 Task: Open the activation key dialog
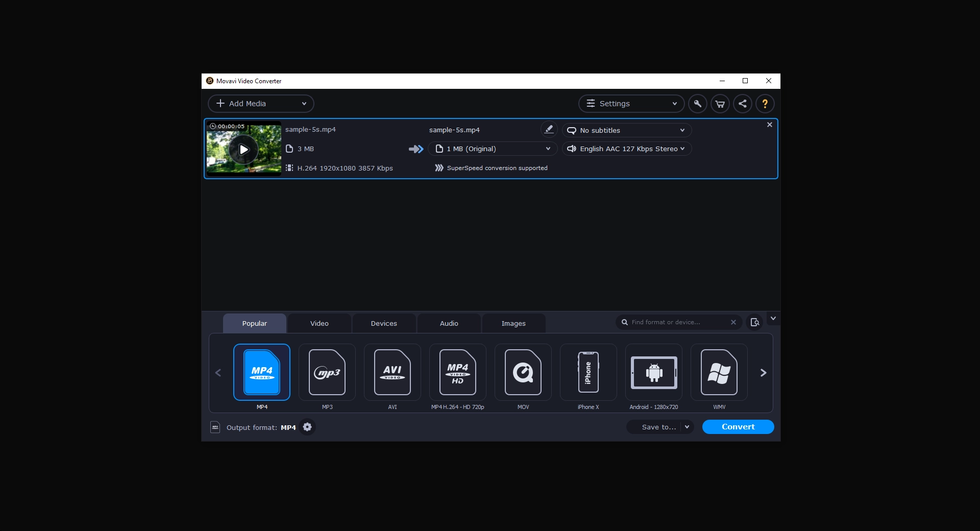(x=697, y=104)
